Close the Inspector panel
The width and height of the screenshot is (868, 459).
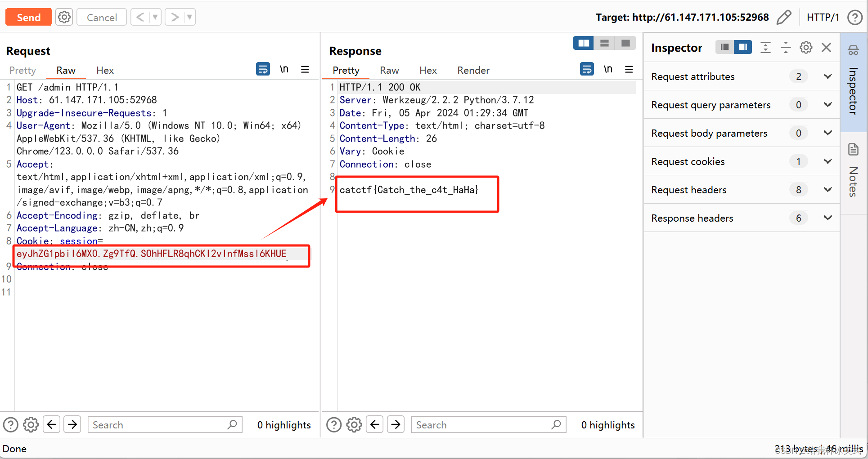(826, 47)
